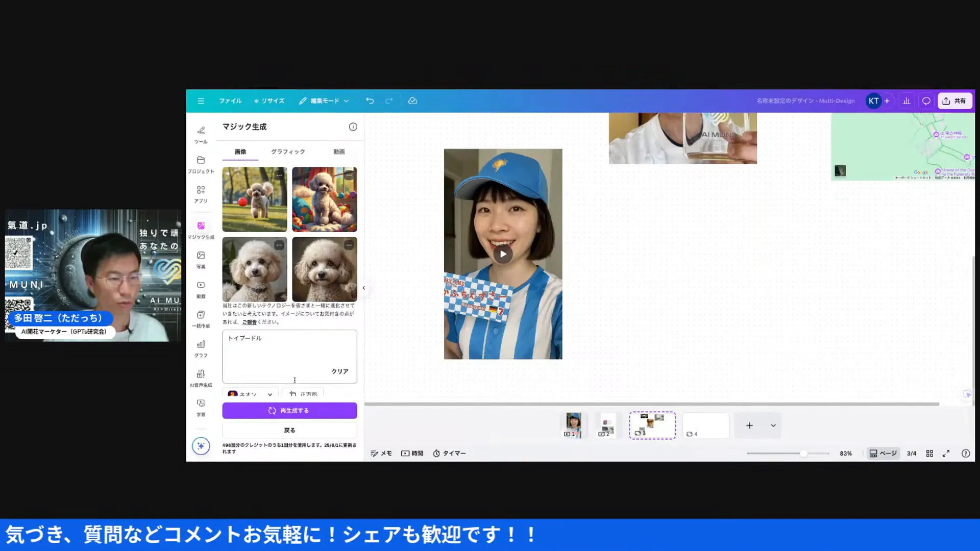Click the map image on canvas
980x551 pixels.
(902, 146)
